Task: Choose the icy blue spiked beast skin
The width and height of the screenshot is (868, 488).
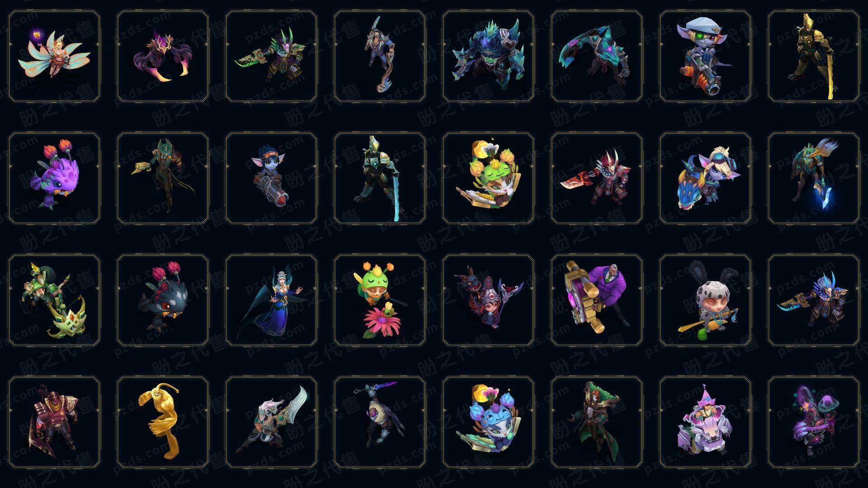Action: click(488, 56)
